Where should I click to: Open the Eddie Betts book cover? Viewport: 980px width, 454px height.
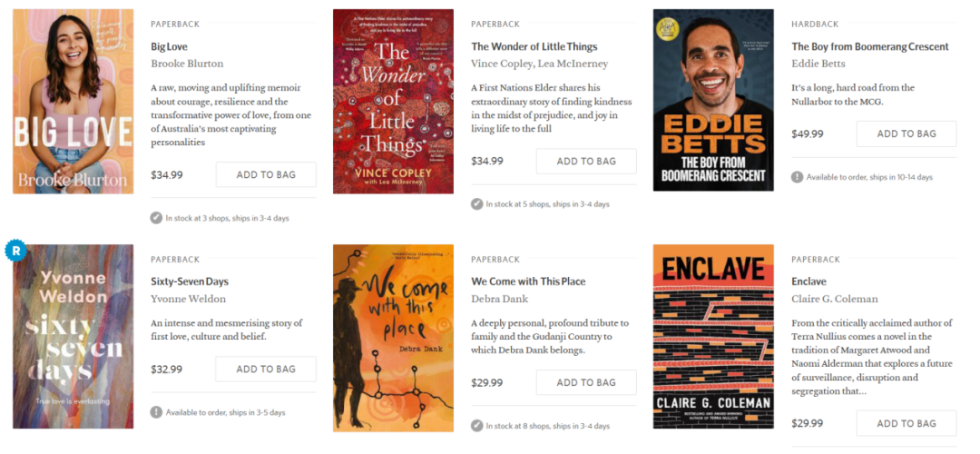[x=713, y=100]
